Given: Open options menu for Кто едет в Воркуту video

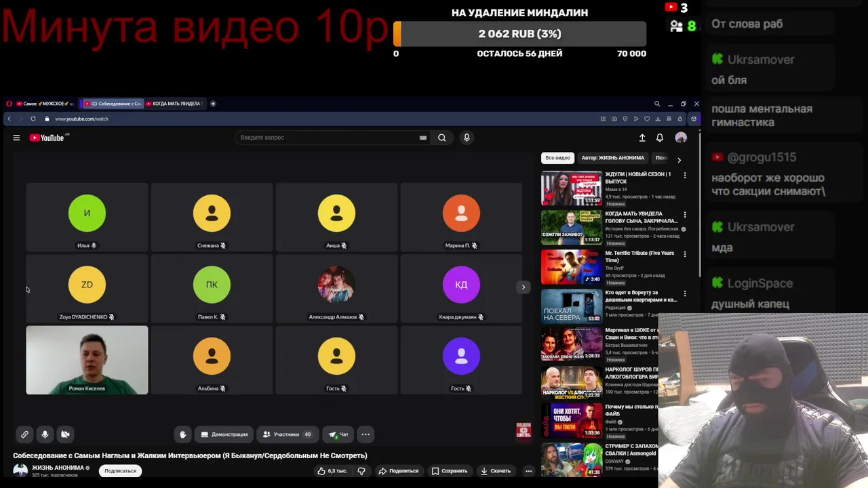Looking at the screenshot, I should pos(684,293).
